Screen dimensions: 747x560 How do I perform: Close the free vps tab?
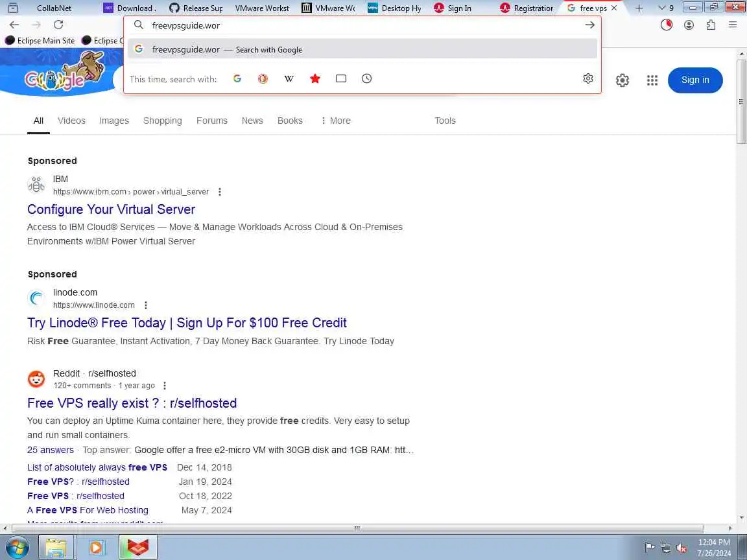coord(614,8)
